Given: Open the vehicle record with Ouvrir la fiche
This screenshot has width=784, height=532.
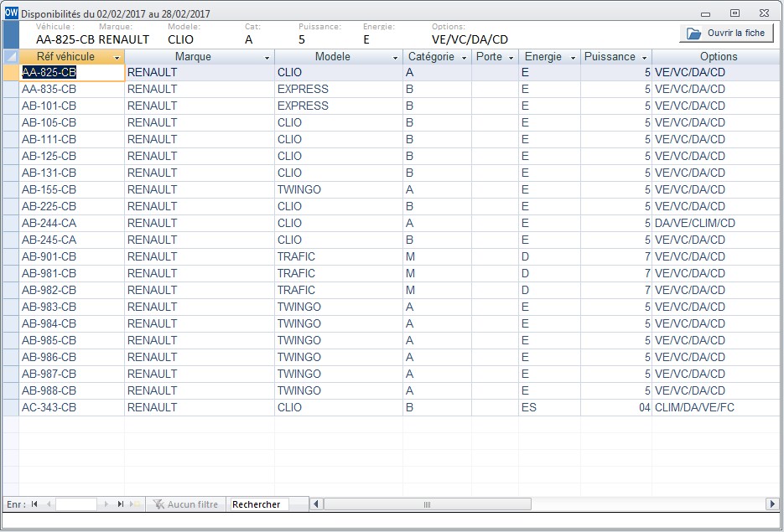Looking at the screenshot, I should (x=726, y=33).
